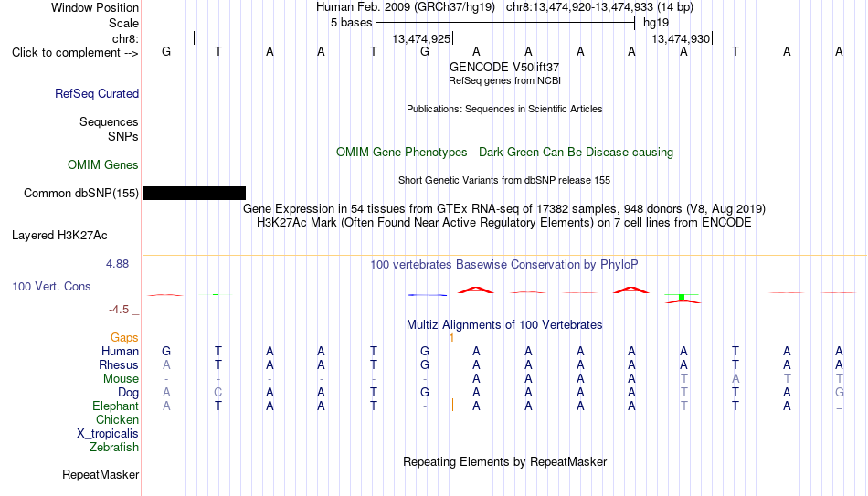Image resolution: width=868 pixels, height=496 pixels.
Task: Click the green conservation bar in PhyloP graph
Action: [682, 297]
